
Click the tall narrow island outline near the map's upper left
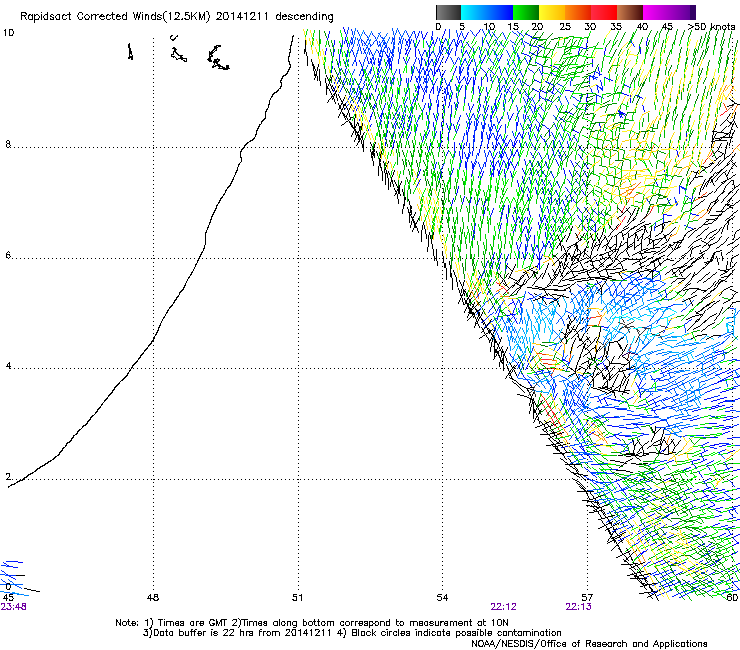coord(130,51)
